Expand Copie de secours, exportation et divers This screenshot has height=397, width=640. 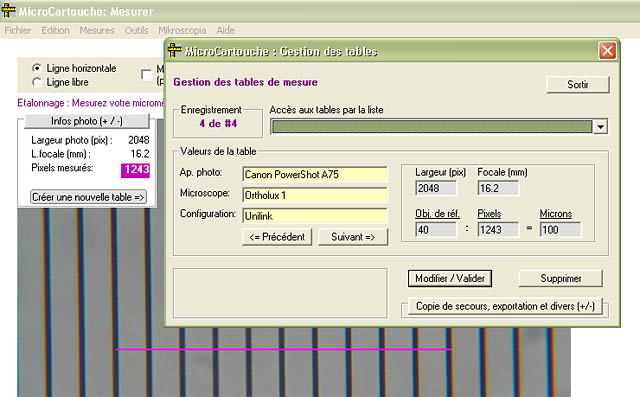[x=505, y=306]
